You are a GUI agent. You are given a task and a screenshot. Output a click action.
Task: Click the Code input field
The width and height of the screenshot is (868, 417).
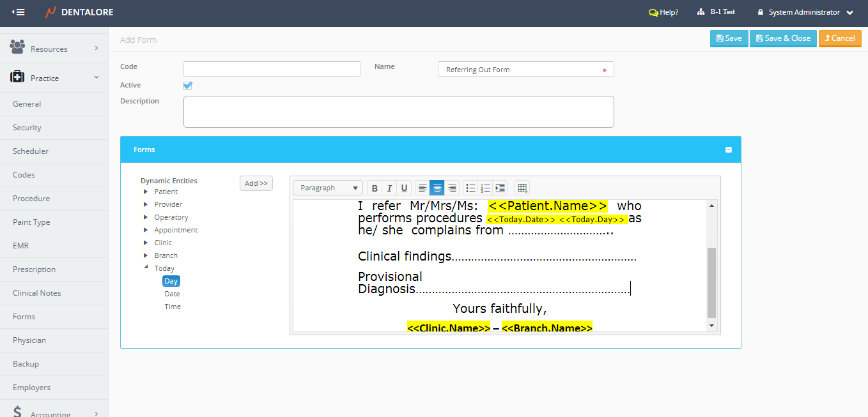click(272, 69)
